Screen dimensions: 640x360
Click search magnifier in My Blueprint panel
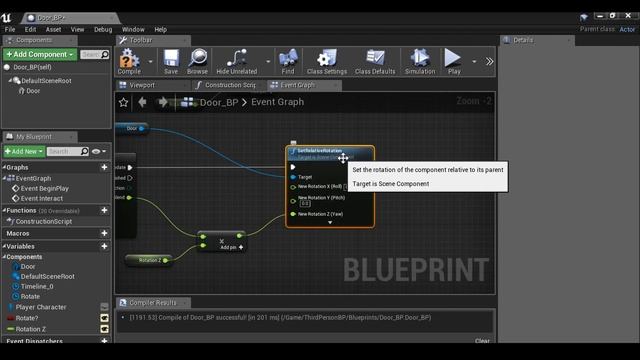pyautogui.click(x=84, y=151)
